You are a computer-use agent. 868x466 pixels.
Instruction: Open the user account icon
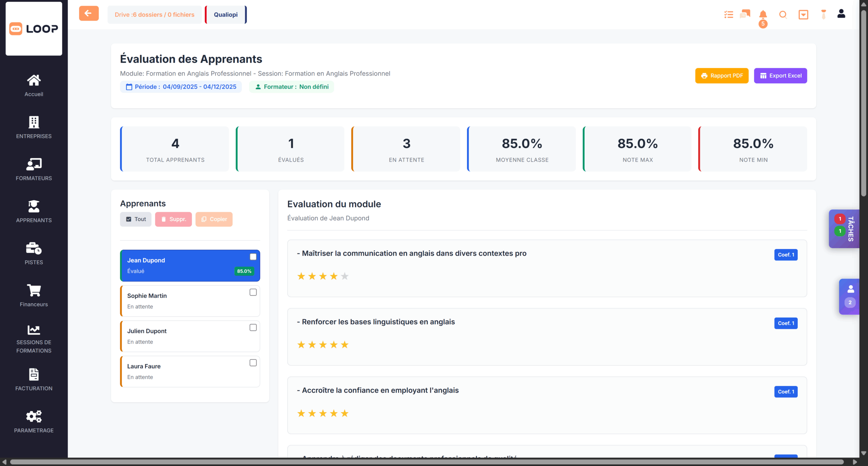(841, 14)
